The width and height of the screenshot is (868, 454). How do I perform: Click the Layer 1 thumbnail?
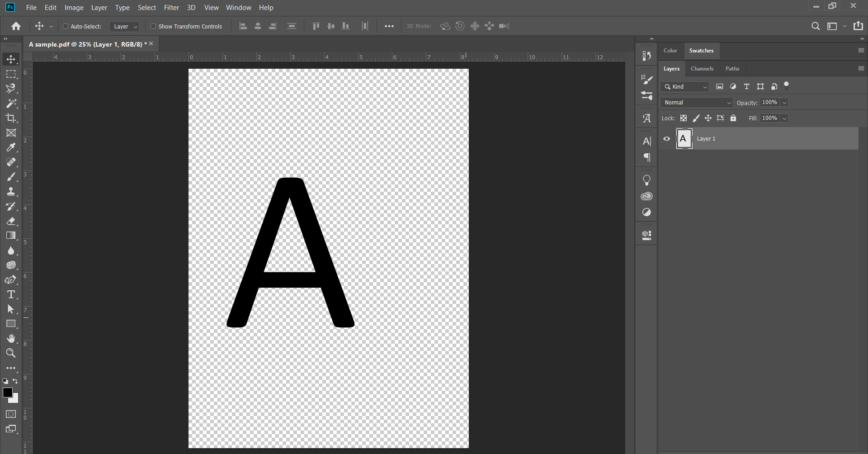[684, 139]
